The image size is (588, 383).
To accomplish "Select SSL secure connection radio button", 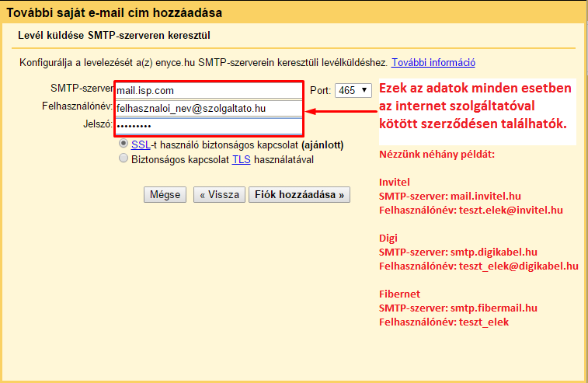I will coord(124,144).
